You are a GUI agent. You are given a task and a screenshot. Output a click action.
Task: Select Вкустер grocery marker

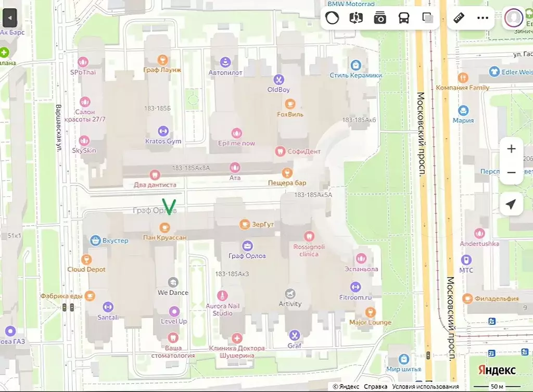pyautogui.click(x=95, y=241)
